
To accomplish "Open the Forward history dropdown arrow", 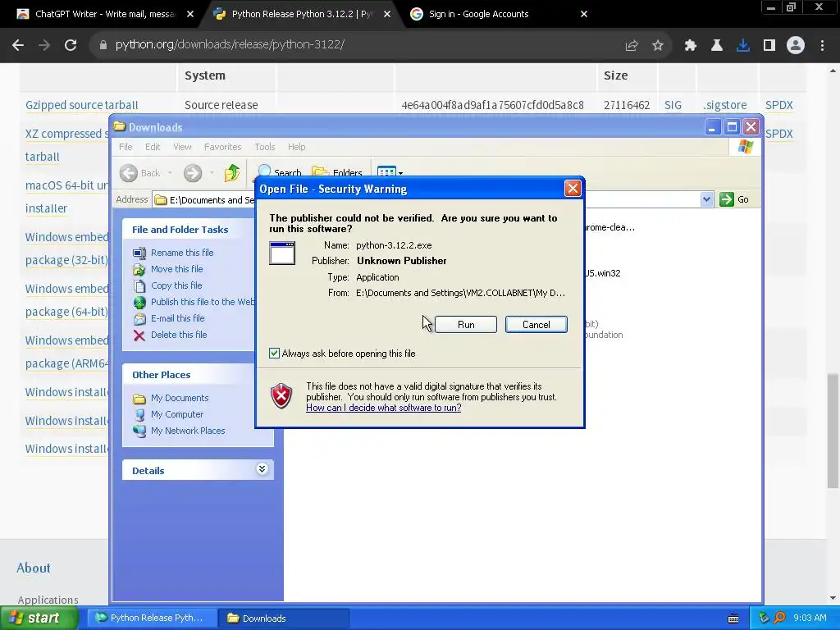I will tap(212, 173).
